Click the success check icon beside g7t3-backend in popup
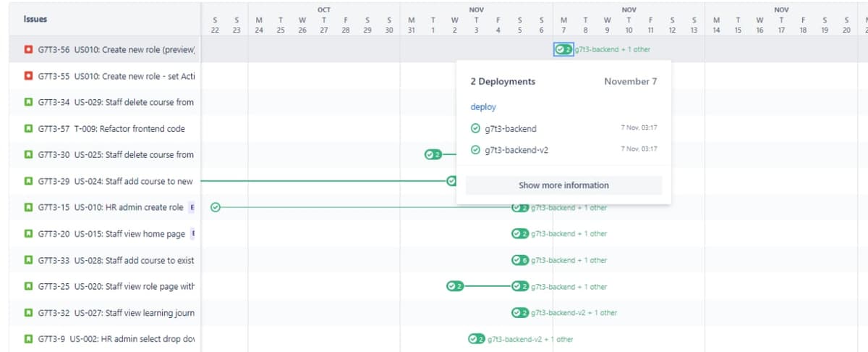 point(475,129)
